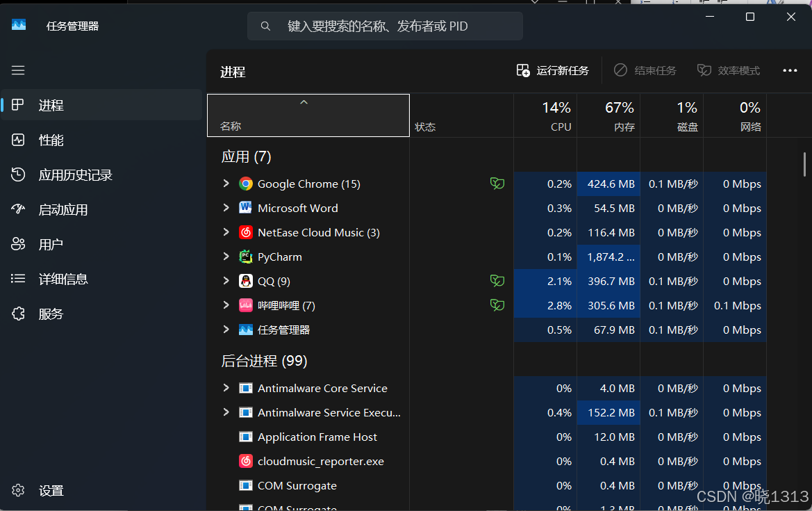Click the search magnifier icon
Viewport: 812px width, 511px height.
(x=265, y=26)
